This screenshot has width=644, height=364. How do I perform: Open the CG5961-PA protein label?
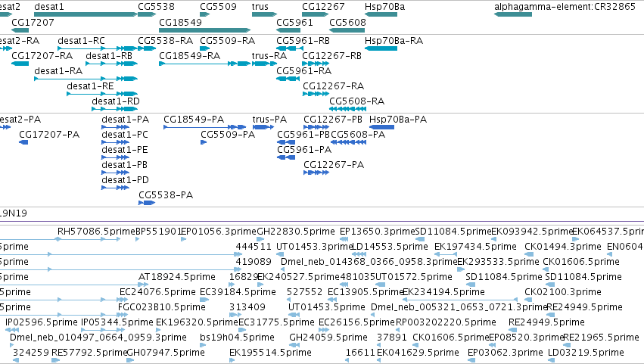pos(304,150)
